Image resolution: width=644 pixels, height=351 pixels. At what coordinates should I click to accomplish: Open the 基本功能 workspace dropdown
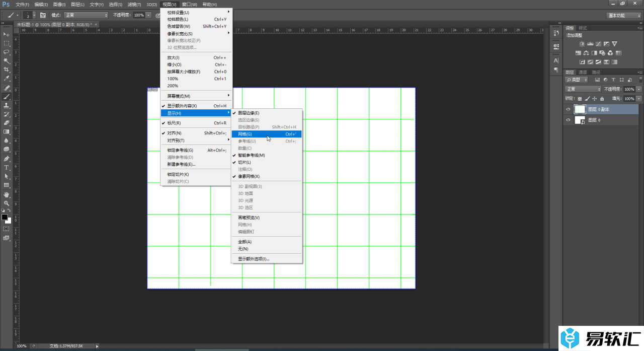point(623,15)
